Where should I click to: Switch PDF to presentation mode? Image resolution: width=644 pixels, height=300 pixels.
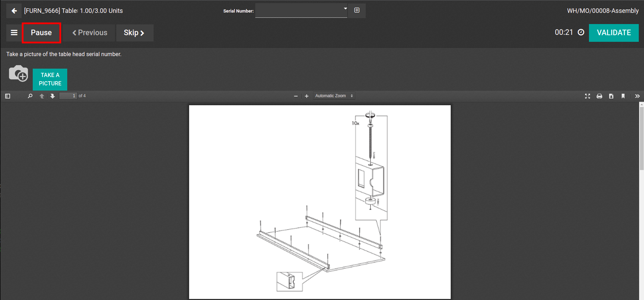588,96
